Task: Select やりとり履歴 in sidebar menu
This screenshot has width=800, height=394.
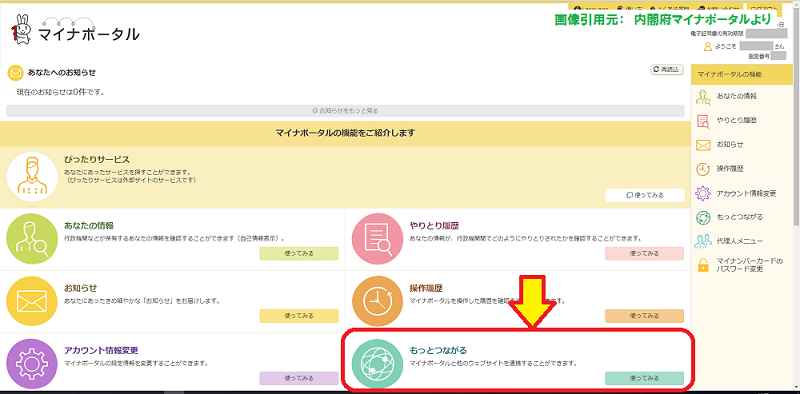Action: pos(736,120)
